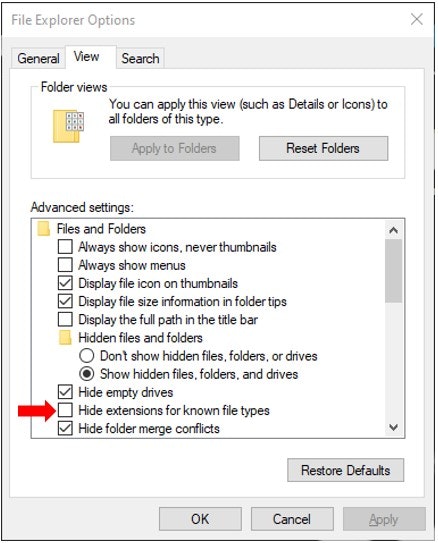Viewport: 438px width, 543px height.
Task: Check the Always show menus option
Action: pyautogui.click(x=65, y=265)
